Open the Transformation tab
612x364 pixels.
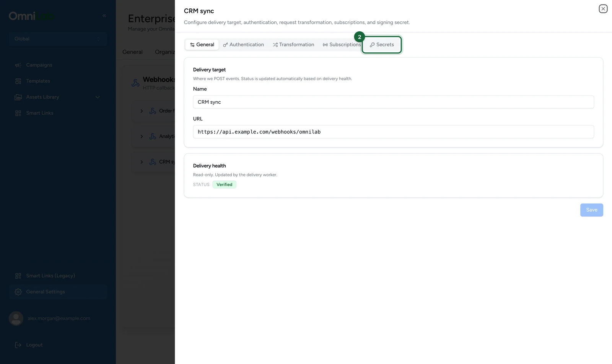tap(293, 45)
